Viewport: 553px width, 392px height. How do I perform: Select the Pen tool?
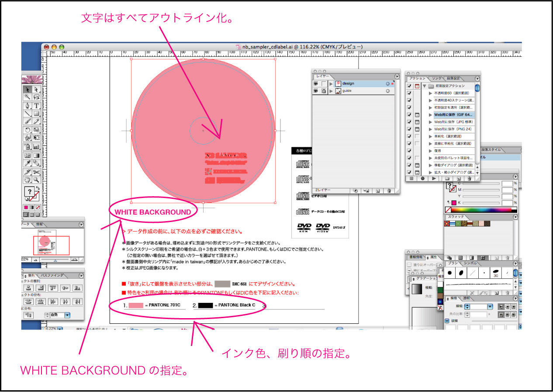(27, 105)
